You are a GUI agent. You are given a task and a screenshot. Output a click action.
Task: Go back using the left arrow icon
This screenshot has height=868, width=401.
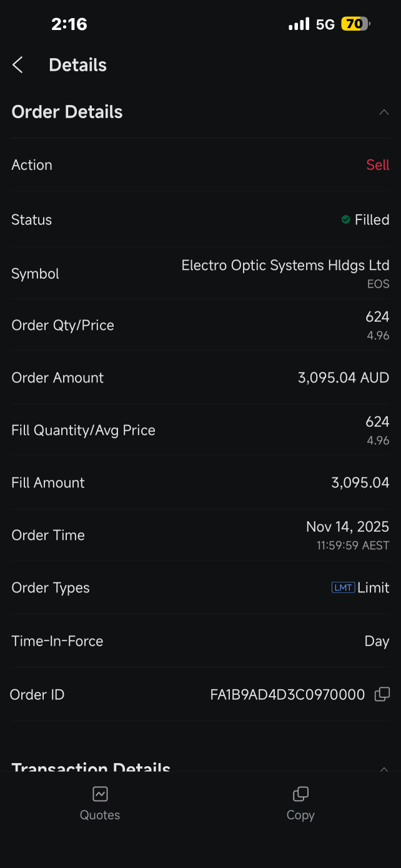coord(17,64)
